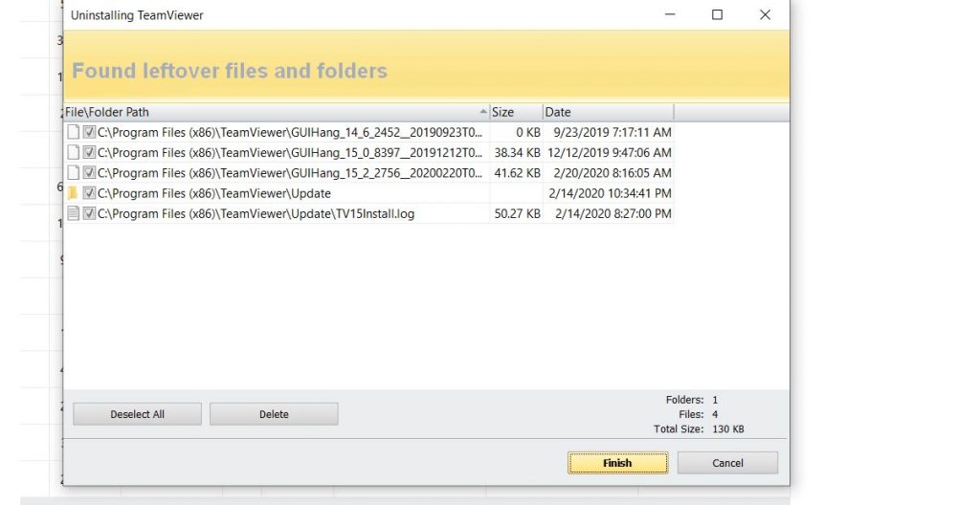The height and width of the screenshot is (505, 980).
Task: Click the Delete button
Action: pos(274,414)
